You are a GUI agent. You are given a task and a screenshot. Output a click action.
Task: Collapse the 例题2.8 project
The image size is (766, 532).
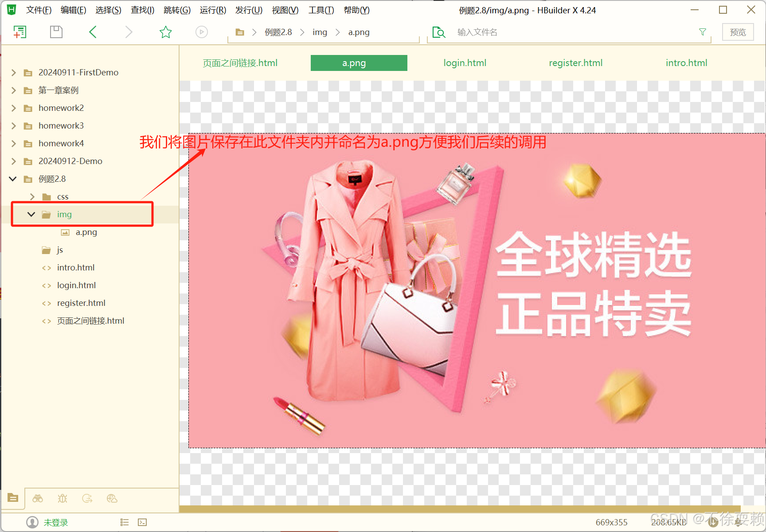pos(13,179)
